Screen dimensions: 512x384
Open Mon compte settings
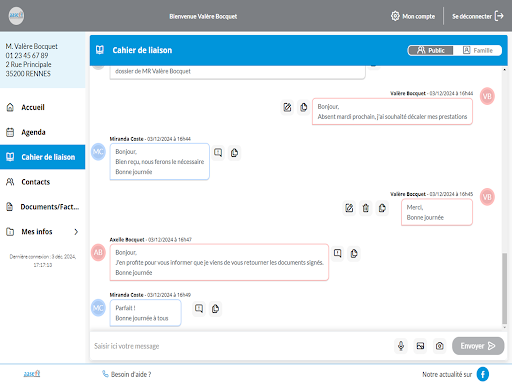(413, 16)
